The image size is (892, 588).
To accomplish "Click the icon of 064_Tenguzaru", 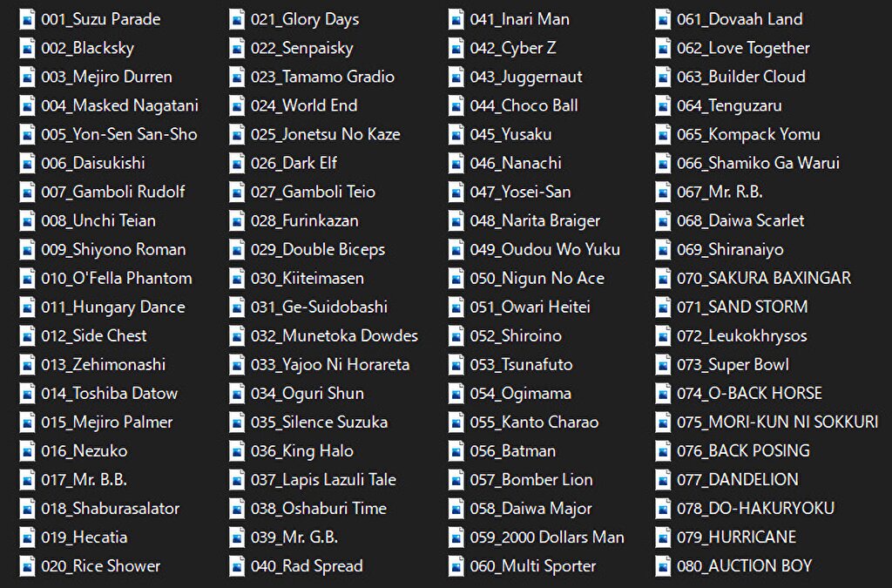I will click(x=663, y=106).
